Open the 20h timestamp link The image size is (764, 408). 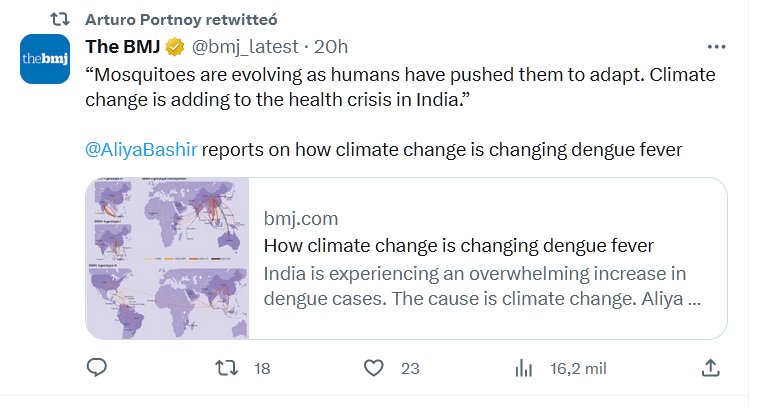coord(330,47)
